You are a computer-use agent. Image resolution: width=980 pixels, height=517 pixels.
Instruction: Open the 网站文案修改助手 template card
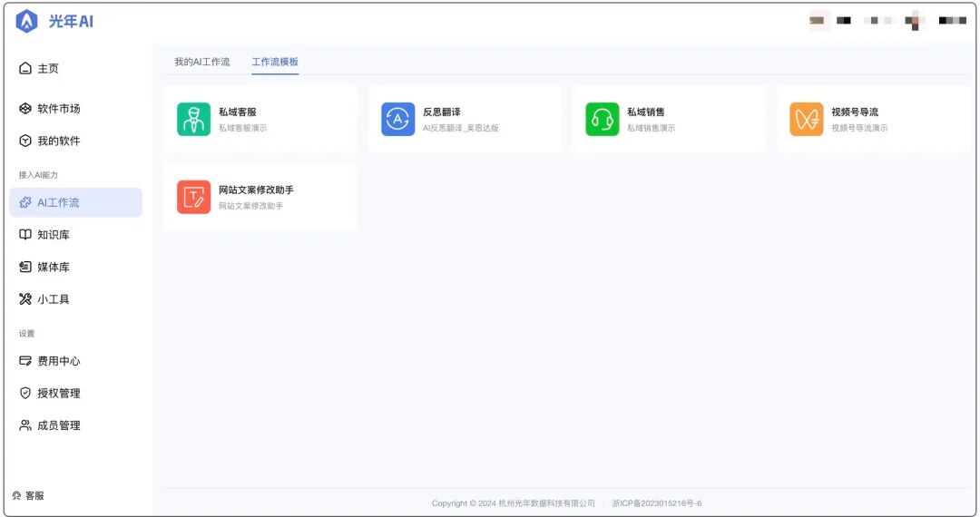260,198
